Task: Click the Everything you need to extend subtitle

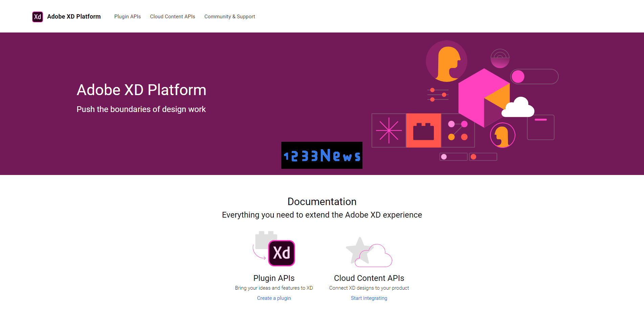Action: click(x=322, y=215)
